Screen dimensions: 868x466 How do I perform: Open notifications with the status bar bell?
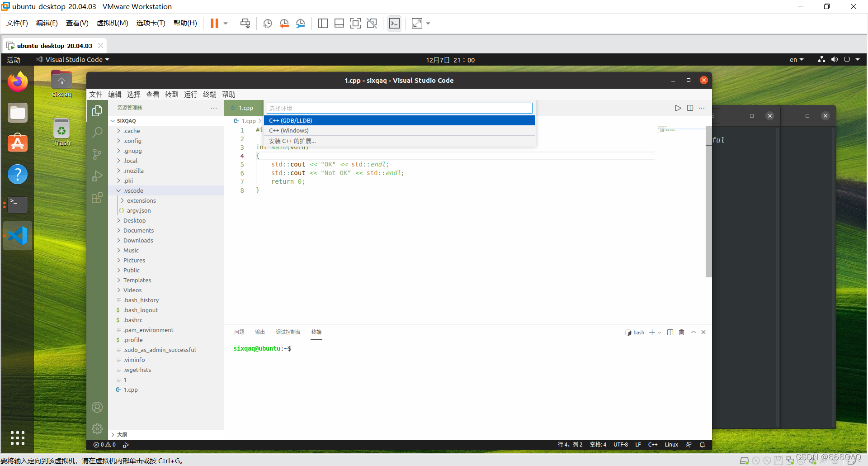702,445
